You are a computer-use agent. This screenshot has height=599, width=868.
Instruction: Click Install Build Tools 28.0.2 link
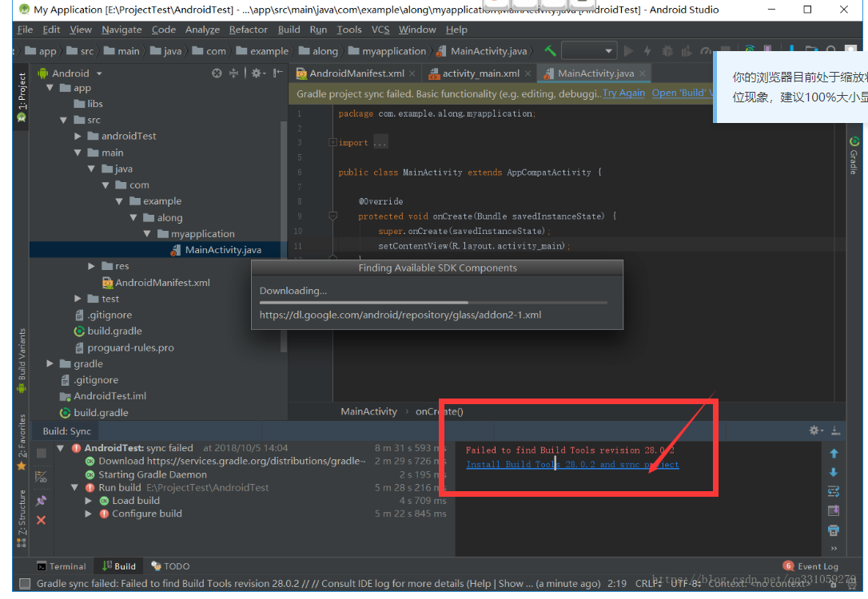click(572, 465)
